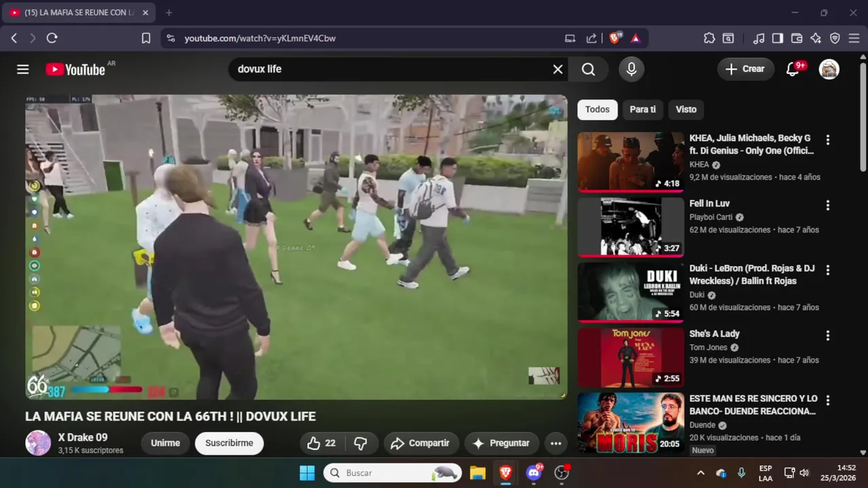Toggle the Brave sidebar panel
Viewport: 868px width, 488px height.
[778, 38]
